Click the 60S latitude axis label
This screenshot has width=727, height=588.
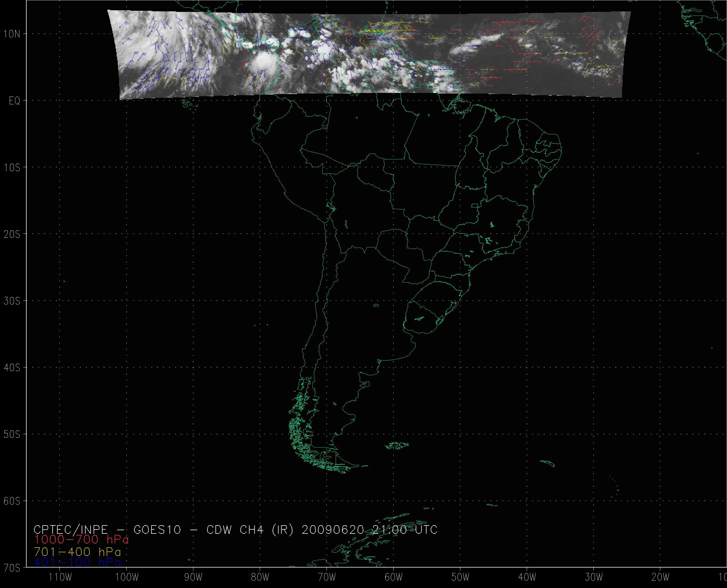[12, 501]
